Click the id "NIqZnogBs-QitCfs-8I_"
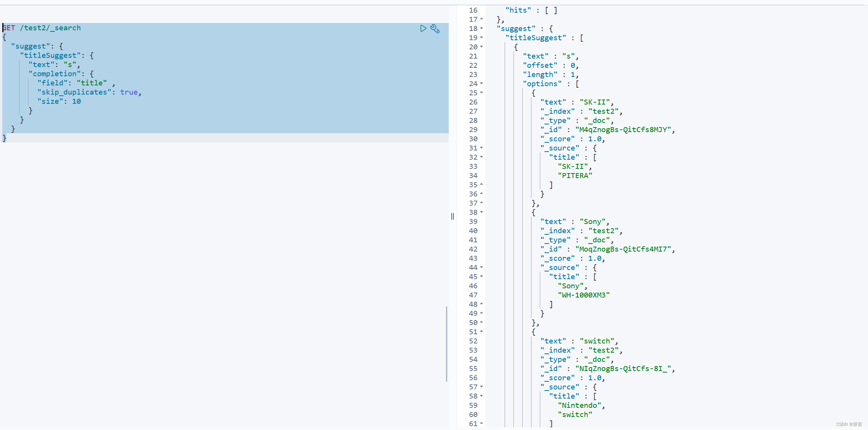This screenshot has height=430, width=868. tap(623, 369)
